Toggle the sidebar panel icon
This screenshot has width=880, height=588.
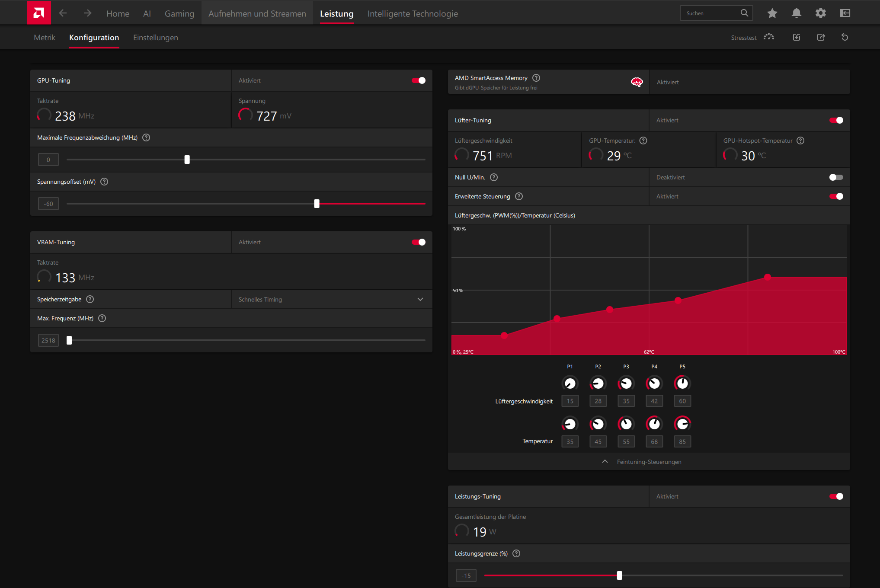[x=845, y=13]
